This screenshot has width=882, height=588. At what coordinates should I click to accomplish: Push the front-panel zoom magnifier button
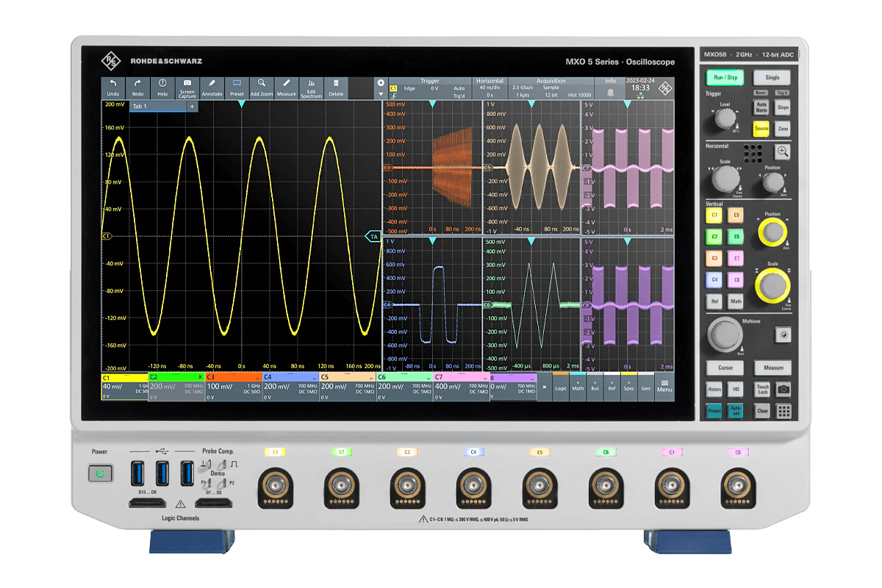pyautogui.click(x=783, y=152)
